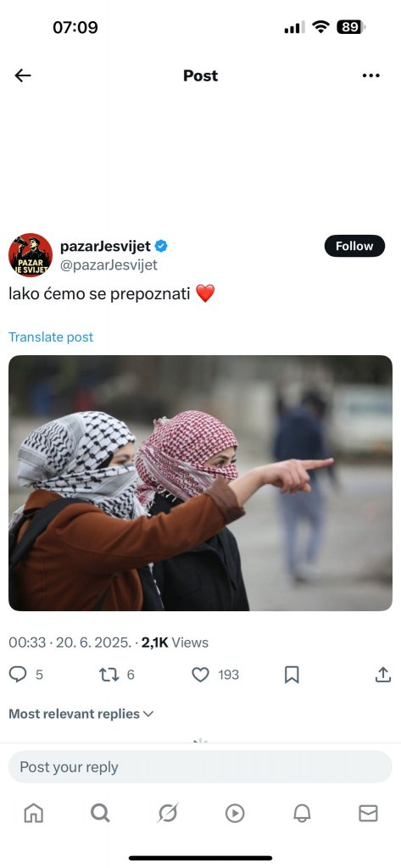401x868 pixels.
Task: Translate post link
Action: [51, 337]
